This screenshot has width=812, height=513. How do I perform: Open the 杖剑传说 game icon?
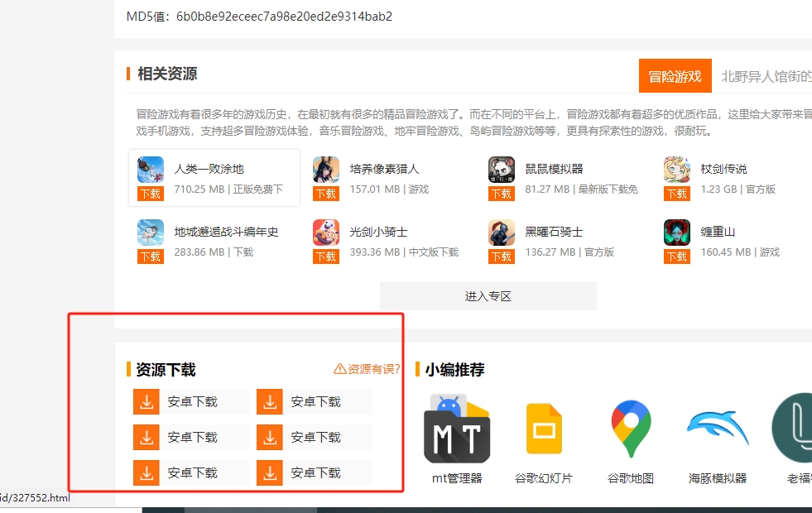point(677,170)
